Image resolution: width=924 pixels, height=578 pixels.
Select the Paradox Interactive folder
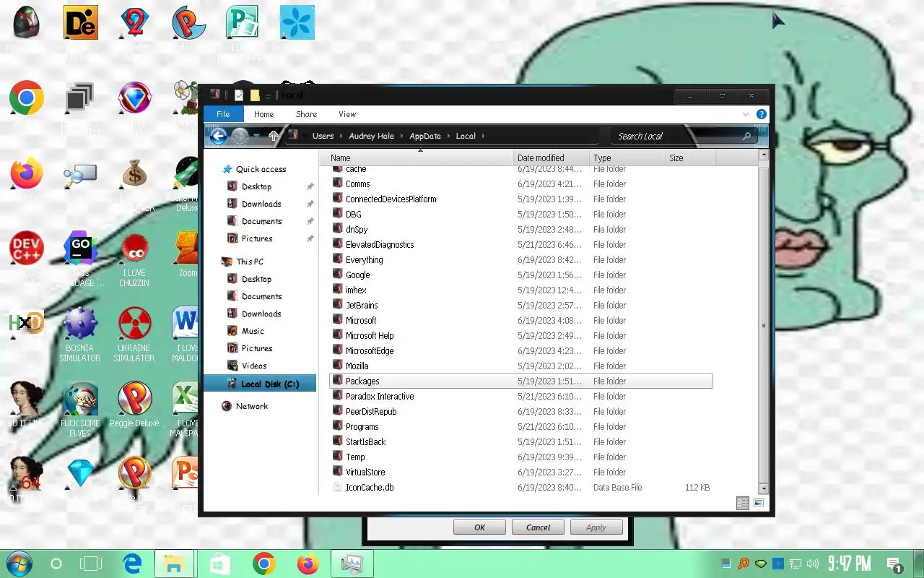pos(380,396)
